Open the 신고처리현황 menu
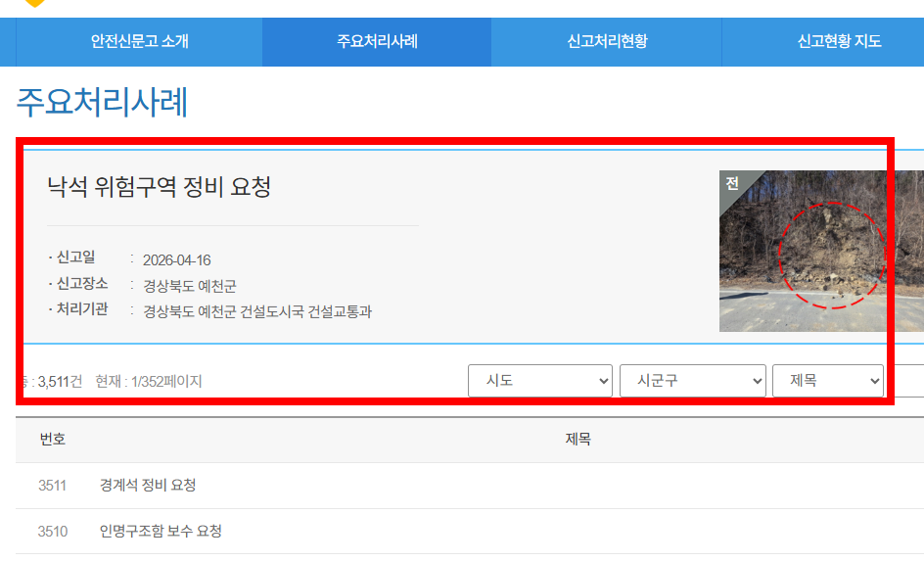Viewport: 924px width, 562px height. click(607, 41)
